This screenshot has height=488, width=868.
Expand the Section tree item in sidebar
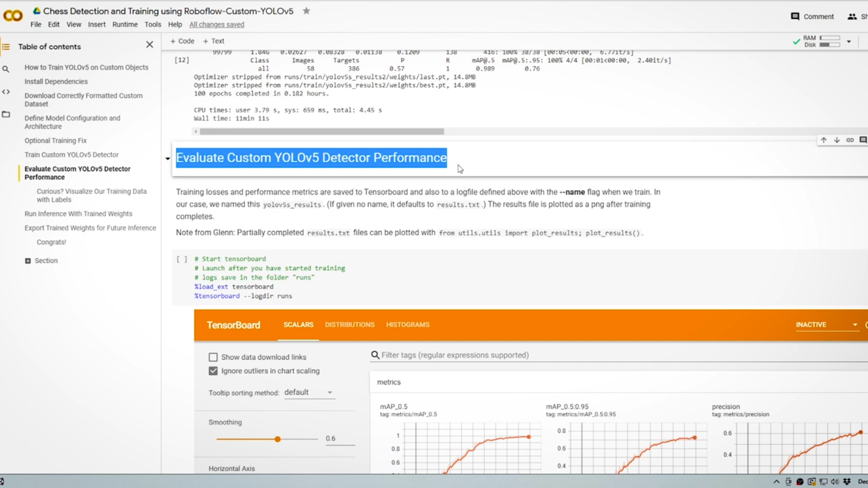[28, 260]
